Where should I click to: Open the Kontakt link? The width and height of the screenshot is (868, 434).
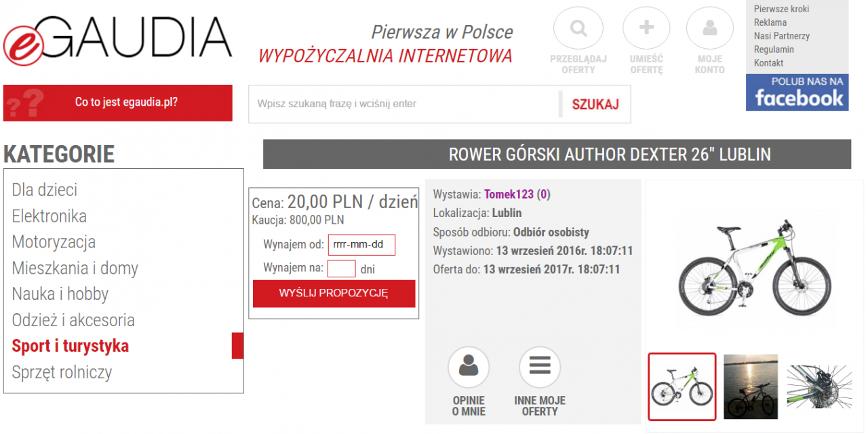tap(769, 63)
